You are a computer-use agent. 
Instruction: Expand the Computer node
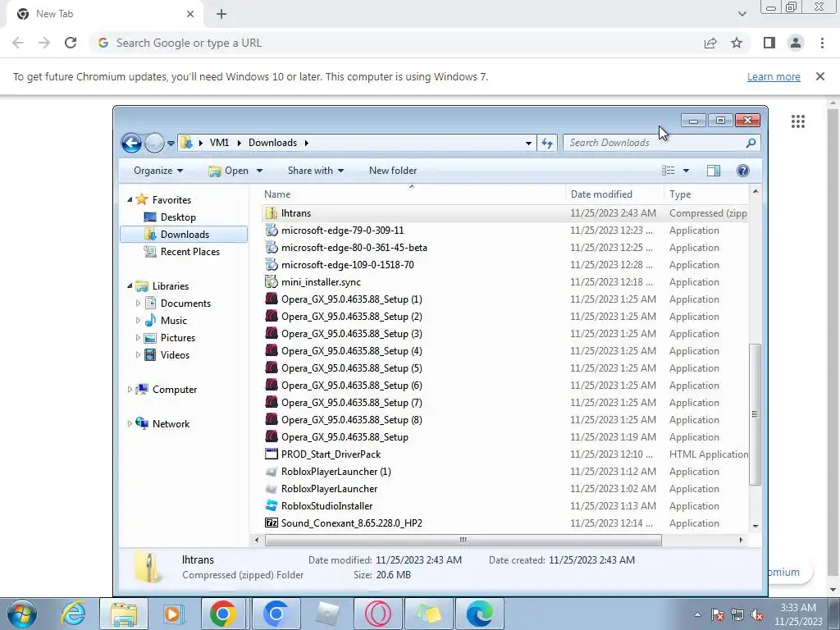tap(129, 390)
